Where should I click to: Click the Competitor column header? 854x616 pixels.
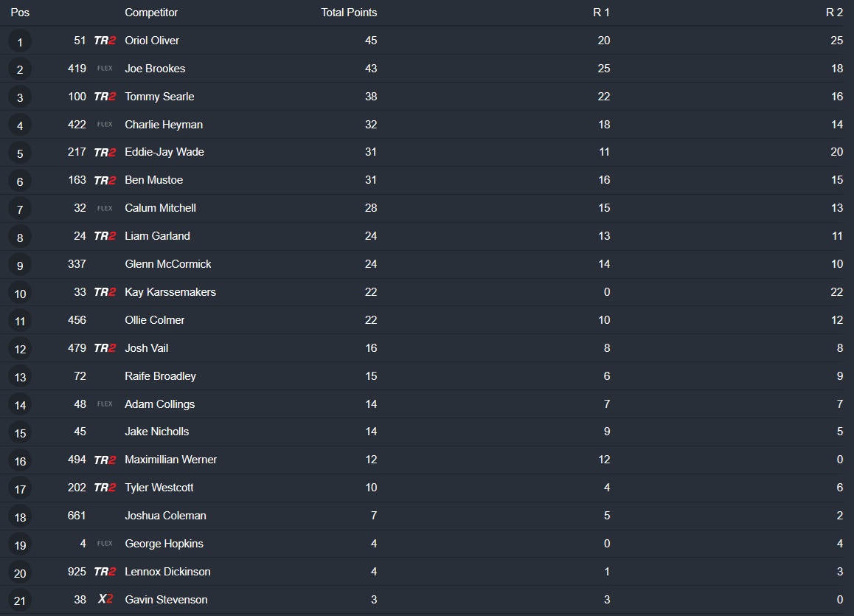(151, 13)
